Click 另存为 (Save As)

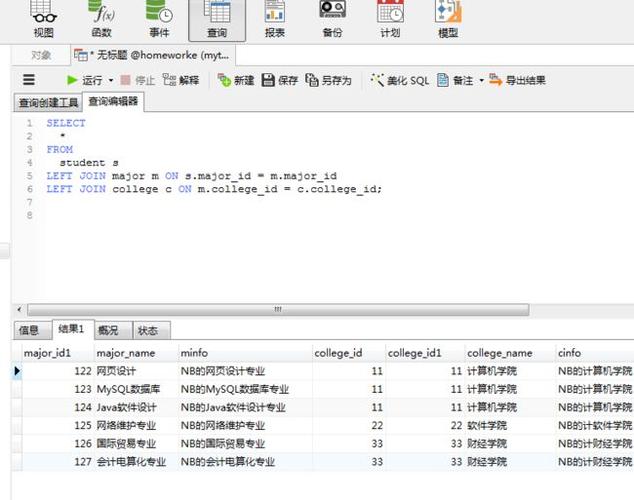(328, 80)
